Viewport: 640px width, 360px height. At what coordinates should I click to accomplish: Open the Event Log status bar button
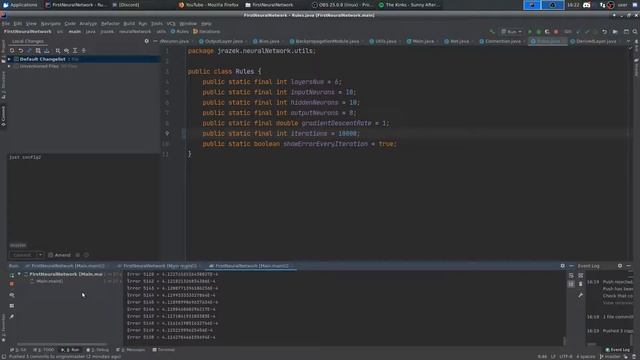[x=618, y=350]
